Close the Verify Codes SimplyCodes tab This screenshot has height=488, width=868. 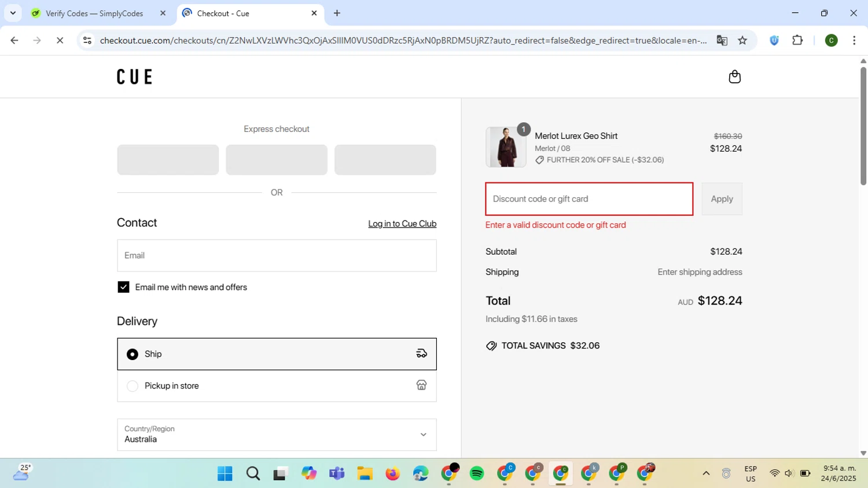(x=163, y=13)
